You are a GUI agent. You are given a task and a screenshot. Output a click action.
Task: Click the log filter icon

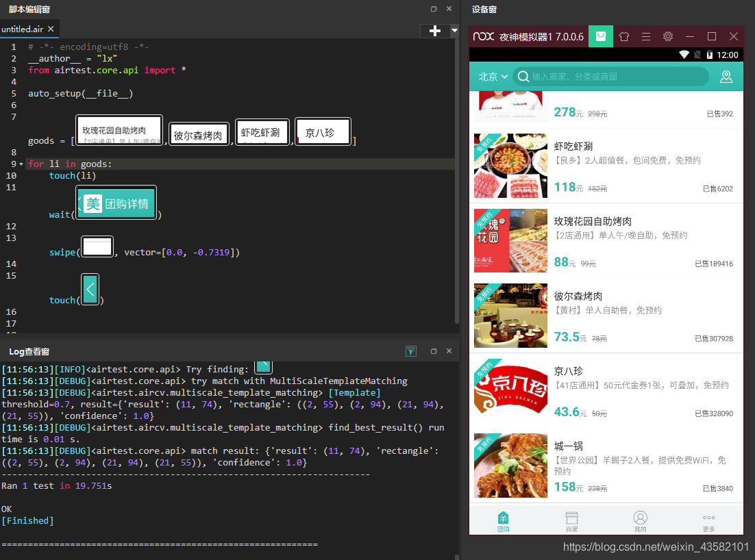click(410, 351)
